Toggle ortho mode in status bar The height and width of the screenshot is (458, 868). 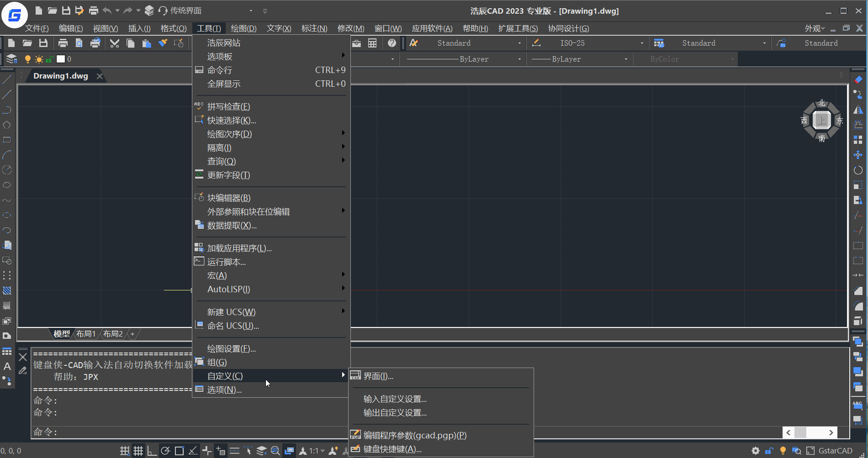pos(152,451)
